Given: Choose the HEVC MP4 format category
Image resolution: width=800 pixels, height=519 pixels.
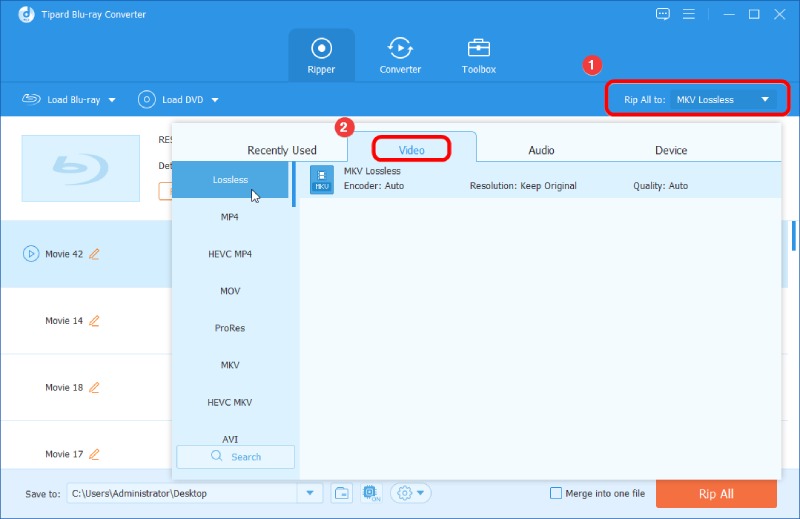Looking at the screenshot, I should pyautogui.click(x=230, y=254).
